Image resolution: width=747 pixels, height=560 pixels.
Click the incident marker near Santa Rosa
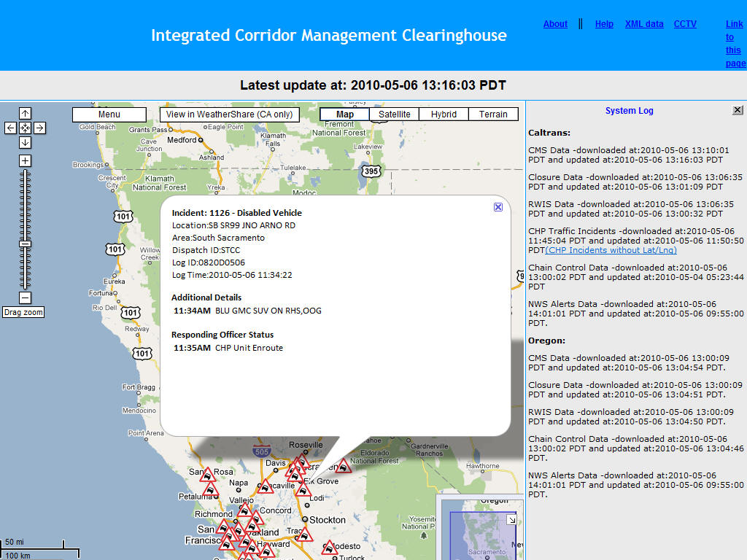coord(206,476)
